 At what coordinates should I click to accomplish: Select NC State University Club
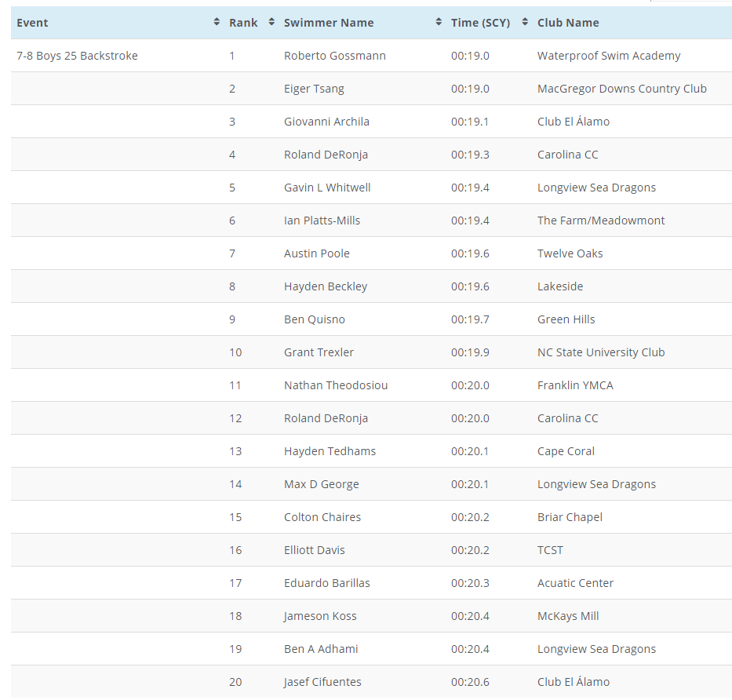[x=601, y=352]
